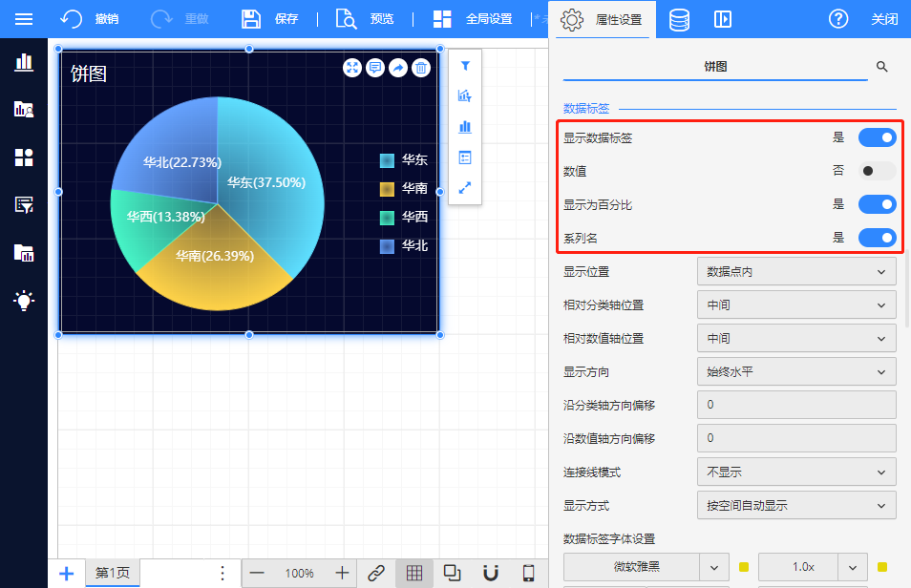Viewport: 911px width, 588px height.
Task: Click the filter funnel icon beside chart
Action: [x=465, y=66]
